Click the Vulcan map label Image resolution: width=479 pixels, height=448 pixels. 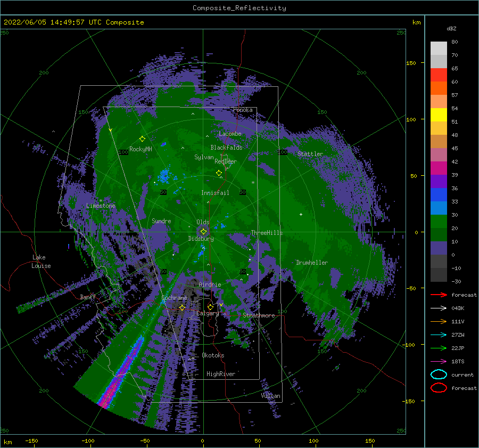(270, 396)
